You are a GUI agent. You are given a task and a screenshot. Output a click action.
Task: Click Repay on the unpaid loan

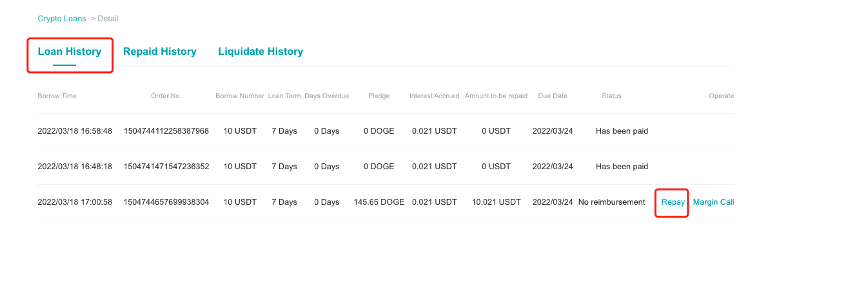[x=673, y=202]
